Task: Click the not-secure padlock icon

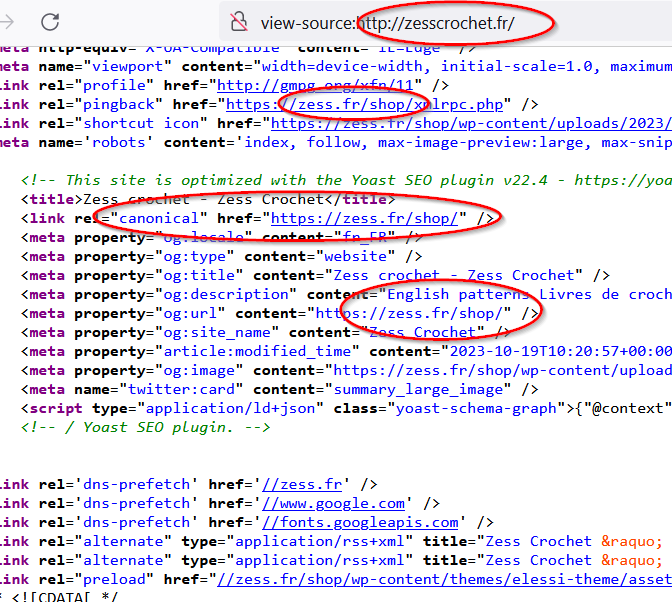Action: [239, 21]
